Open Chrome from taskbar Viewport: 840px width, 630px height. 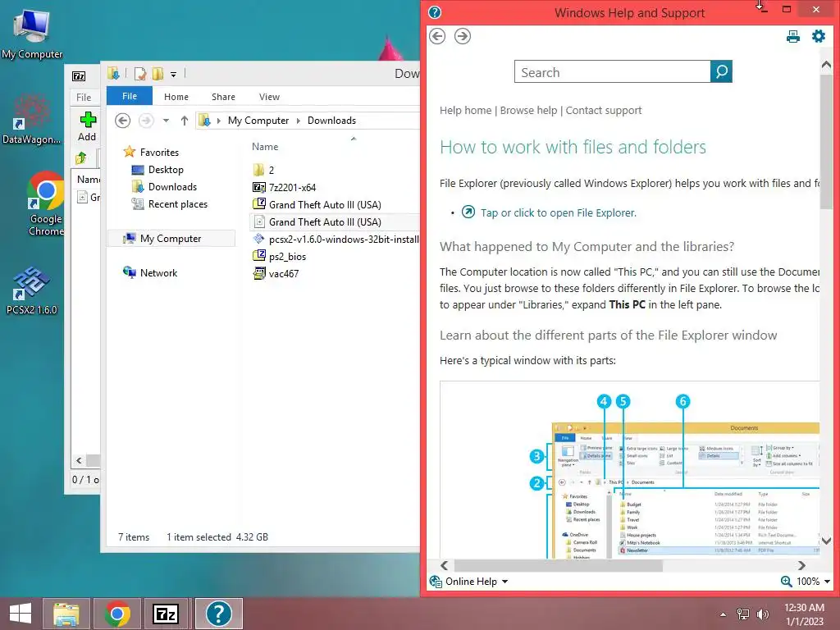click(x=117, y=614)
